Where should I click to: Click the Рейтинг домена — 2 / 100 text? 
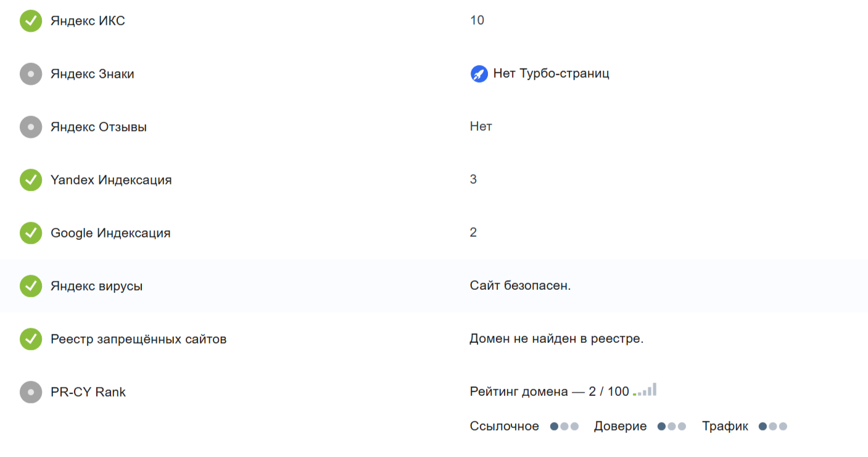point(549,392)
